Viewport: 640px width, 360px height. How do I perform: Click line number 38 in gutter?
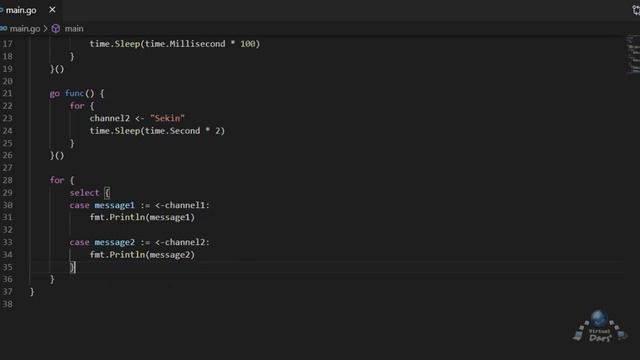tap(7, 304)
